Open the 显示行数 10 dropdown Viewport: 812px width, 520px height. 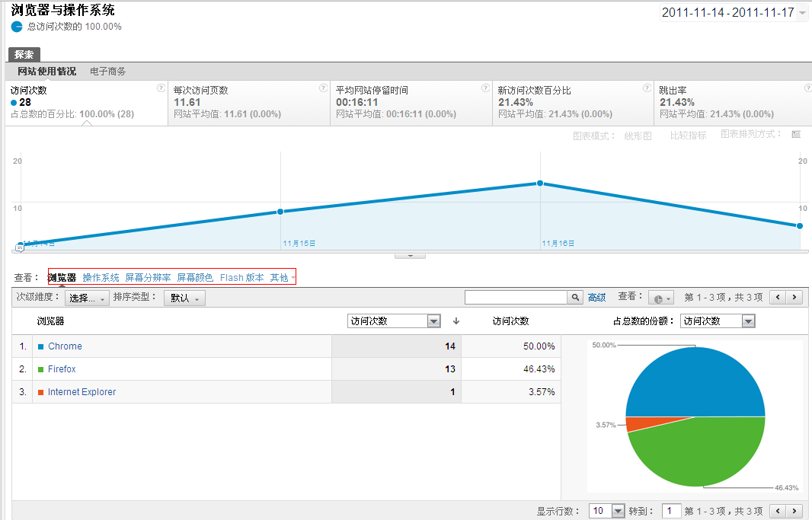[607, 511]
